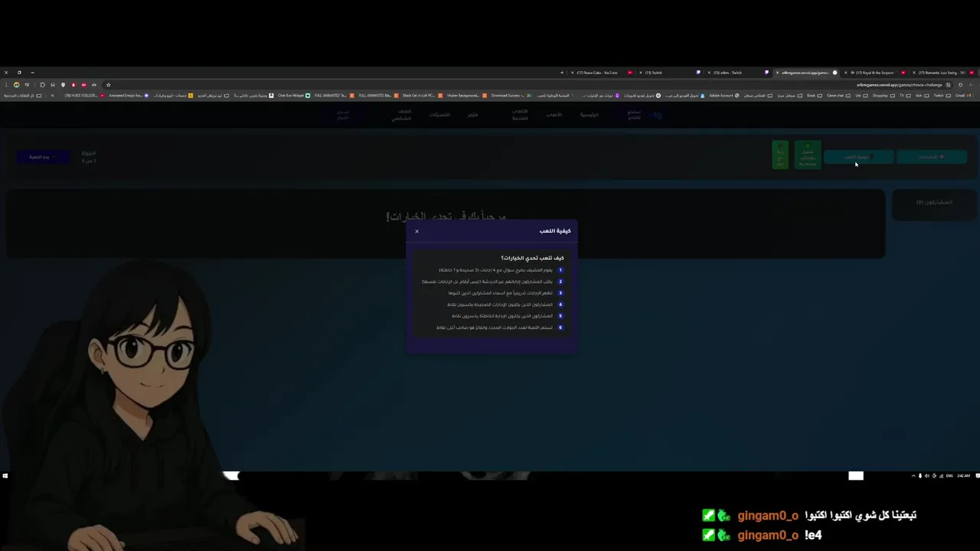Viewport: 980px width, 551px height.
Task: Open the Book bookmark folder
Action: pyautogui.click(x=815, y=96)
